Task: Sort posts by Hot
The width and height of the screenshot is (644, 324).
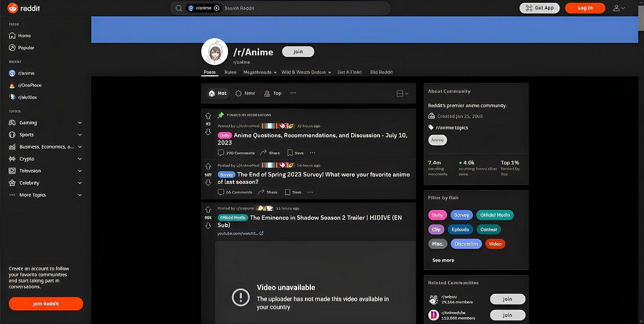Action: pyautogui.click(x=218, y=93)
